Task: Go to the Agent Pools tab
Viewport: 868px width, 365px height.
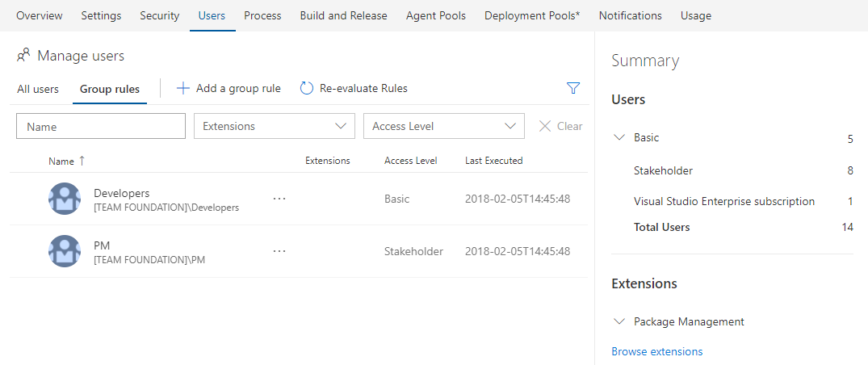Action: coord(435,15)
